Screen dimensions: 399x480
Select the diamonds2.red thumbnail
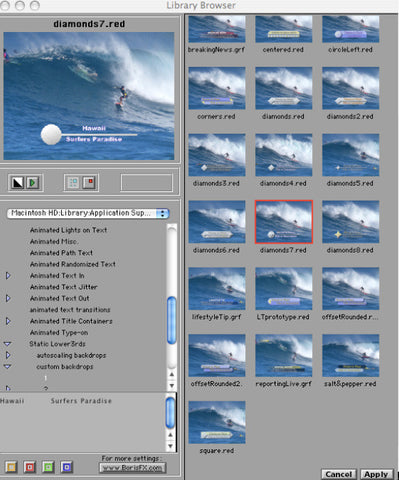click(x=351, y=88)
